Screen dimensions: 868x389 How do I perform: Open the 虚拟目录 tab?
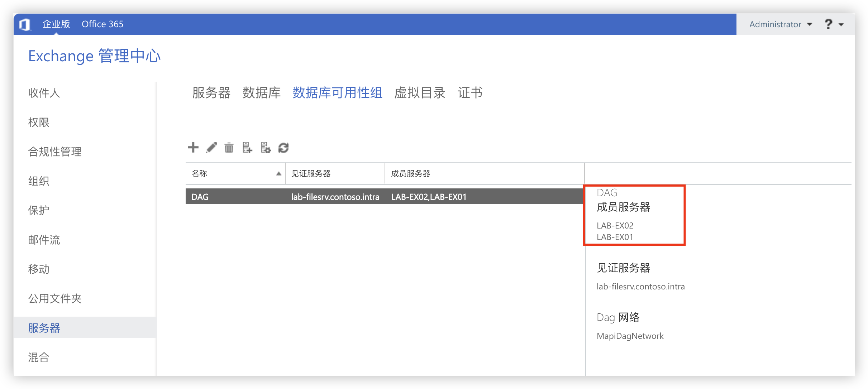[420, 93]
